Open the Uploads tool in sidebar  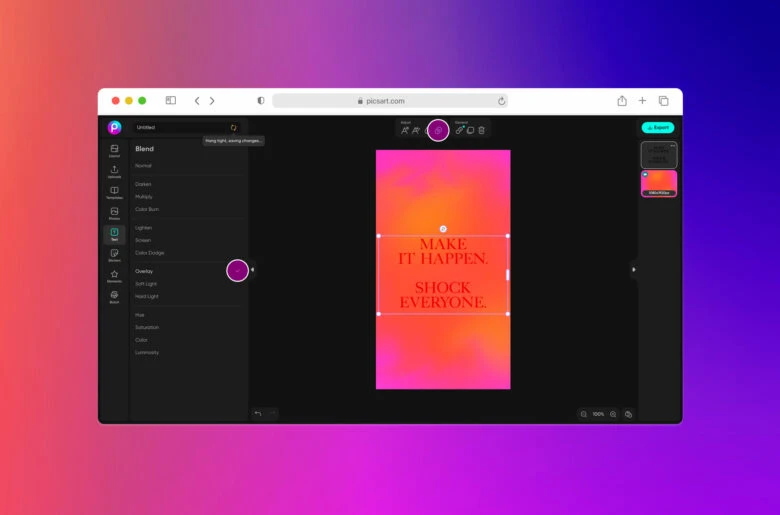tap(114, 171)
